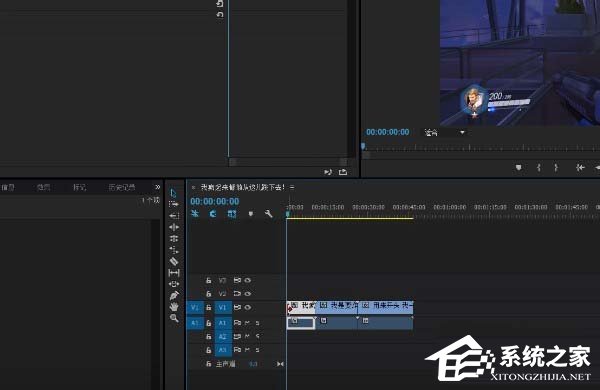The image size is (600, 390).
Task: Select the Zoom magnifier tool
Action: [174, 318]
